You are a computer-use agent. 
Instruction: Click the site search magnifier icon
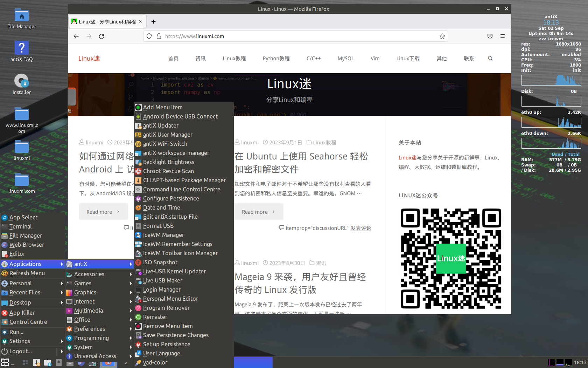click(x=490, y=58)
